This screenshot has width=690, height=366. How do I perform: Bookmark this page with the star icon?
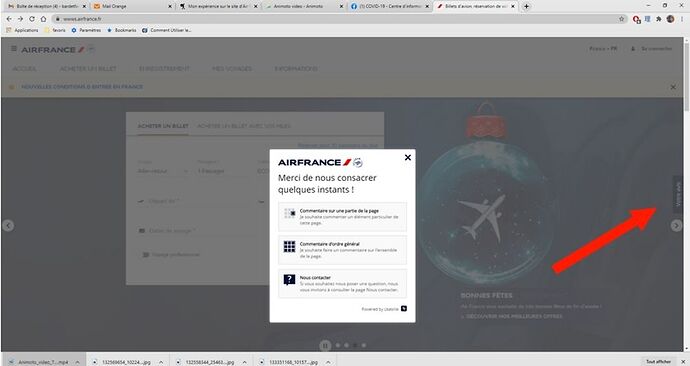tap(621, 19)
